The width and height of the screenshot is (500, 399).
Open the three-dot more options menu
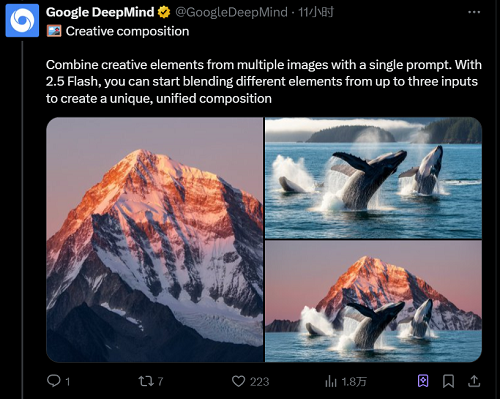474,12
